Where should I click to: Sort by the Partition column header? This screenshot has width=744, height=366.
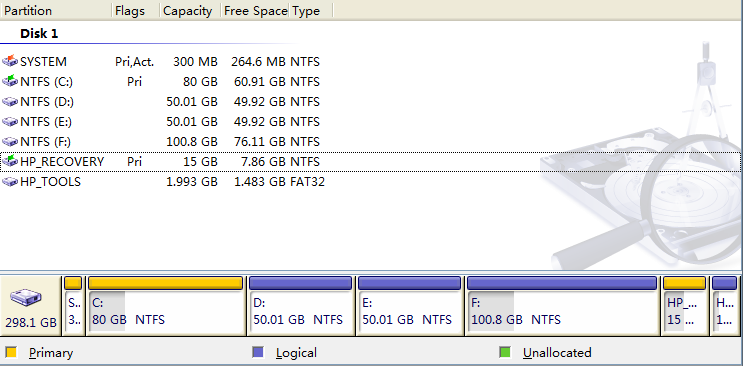point(56,10)
